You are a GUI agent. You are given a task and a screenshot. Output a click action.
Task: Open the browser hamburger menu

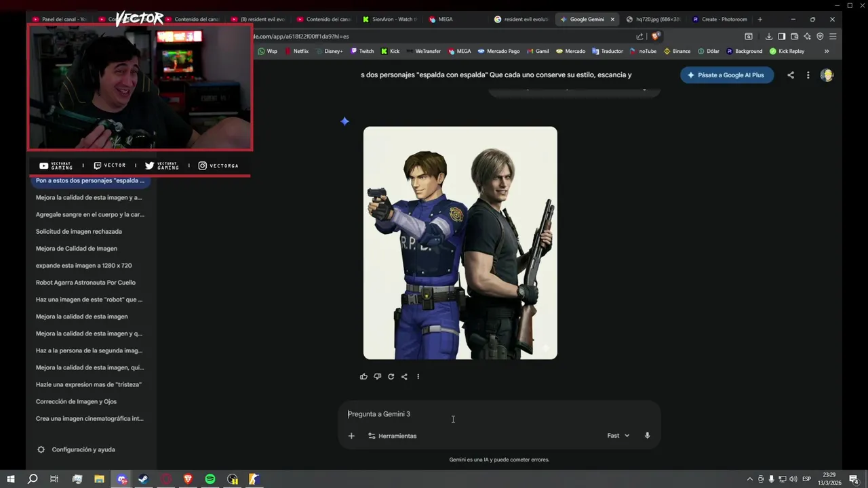coord(833,37)
